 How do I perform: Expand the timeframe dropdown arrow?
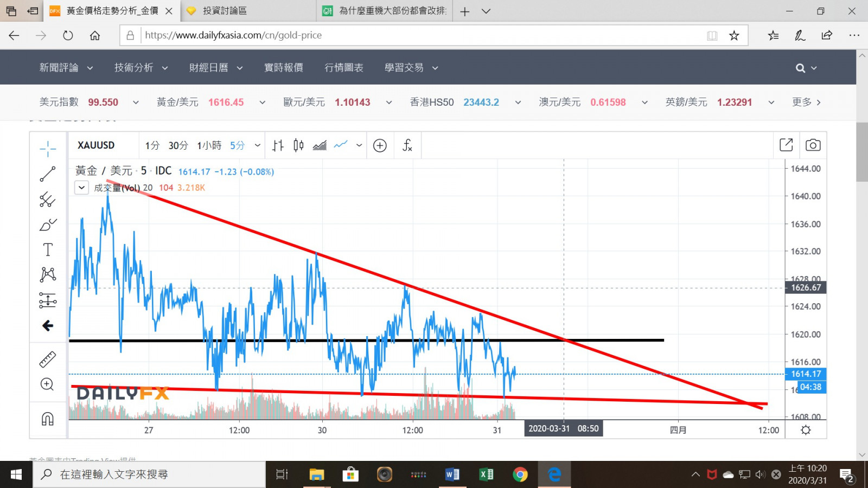pos(258,145)
